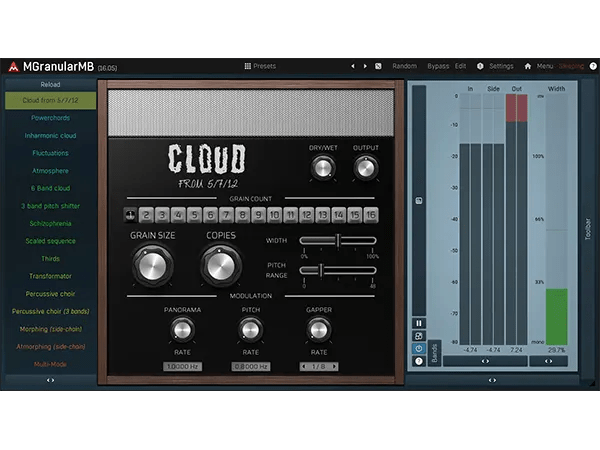Set grain count to 4
This screenshot has height=450, width=600.
178,215
